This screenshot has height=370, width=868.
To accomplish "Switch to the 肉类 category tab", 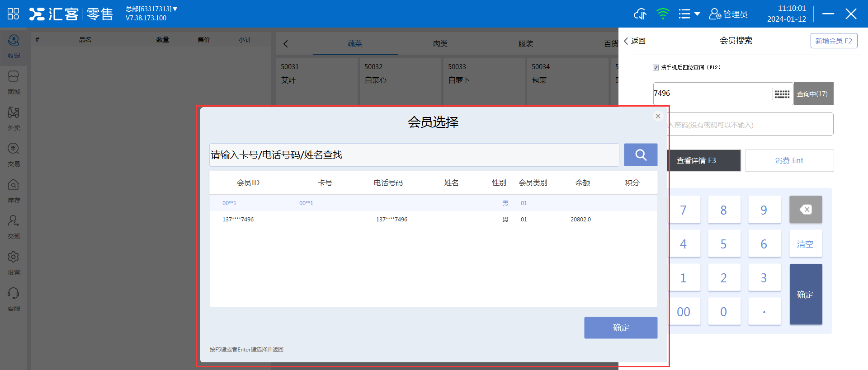I will pos(440,44).
